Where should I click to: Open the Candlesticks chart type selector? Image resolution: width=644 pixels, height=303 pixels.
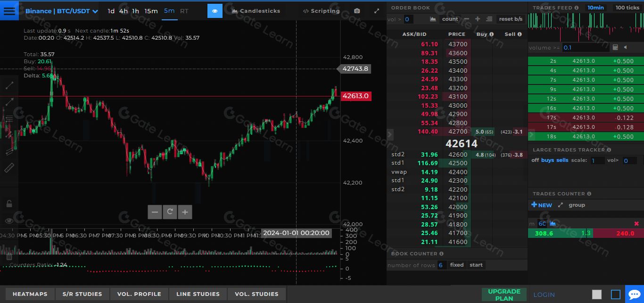(256, 11)
